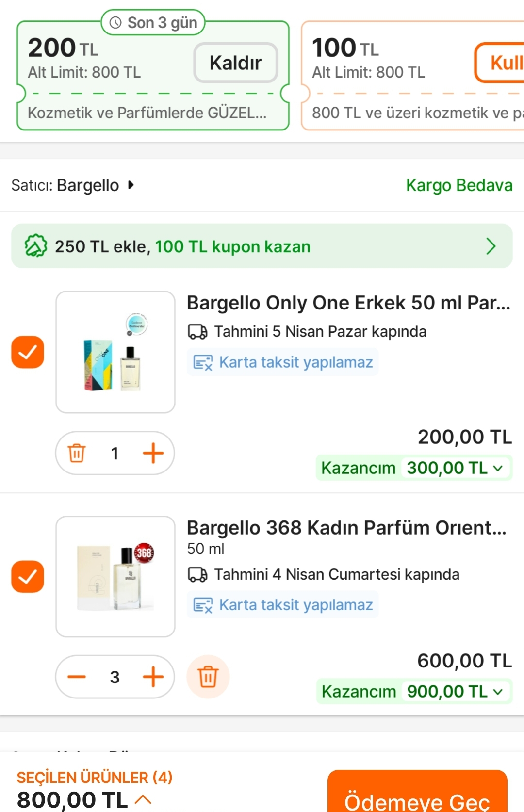Open the Bargello seller page arrow
Screen dimensions: 524x812
coord(131,185)
